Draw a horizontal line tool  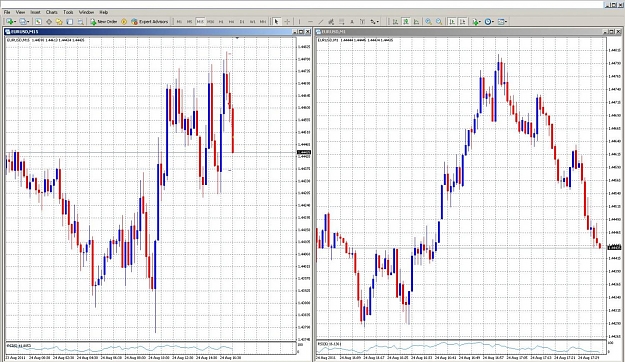tap(310, 22)
